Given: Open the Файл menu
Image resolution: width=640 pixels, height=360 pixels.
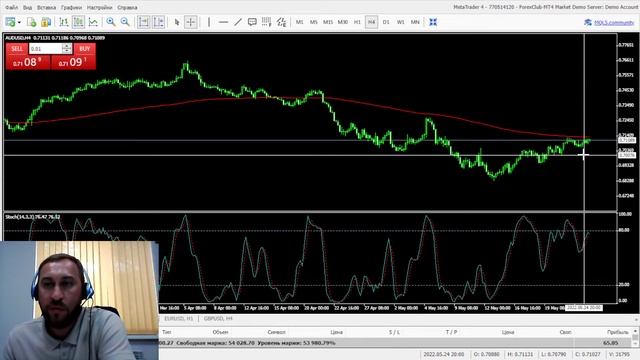Looking at the screenshot, I should point(11,7).
